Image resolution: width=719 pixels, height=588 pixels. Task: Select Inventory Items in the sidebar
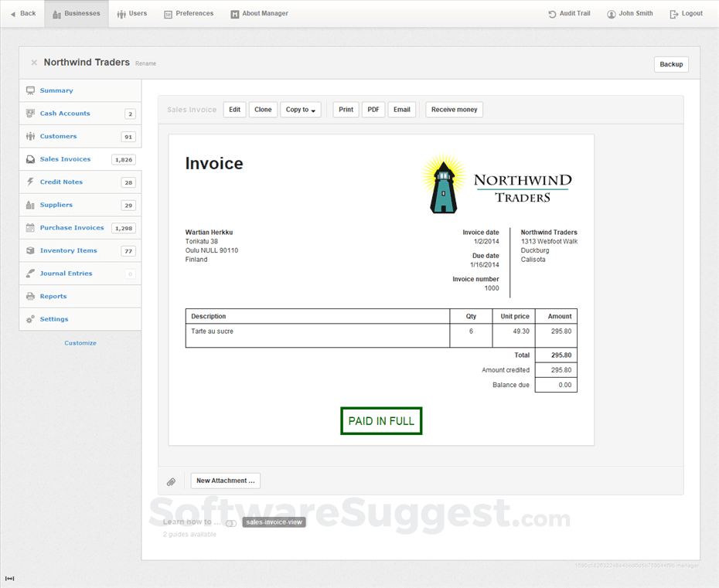coord(70,250)
